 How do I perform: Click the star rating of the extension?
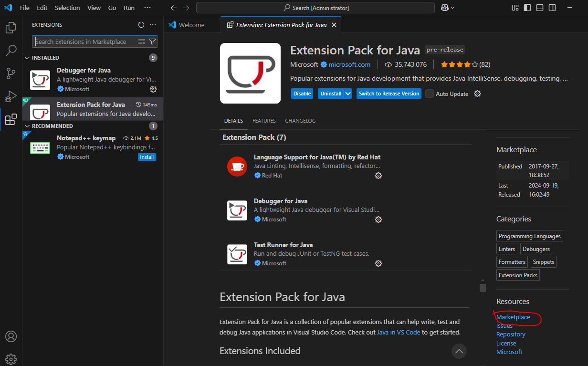point(459,64)
